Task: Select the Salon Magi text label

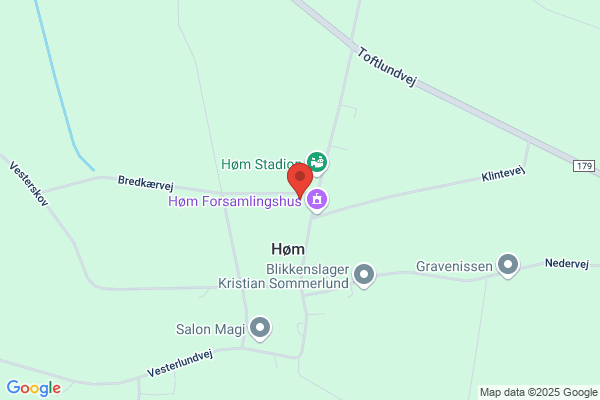Action: point(210,329)
